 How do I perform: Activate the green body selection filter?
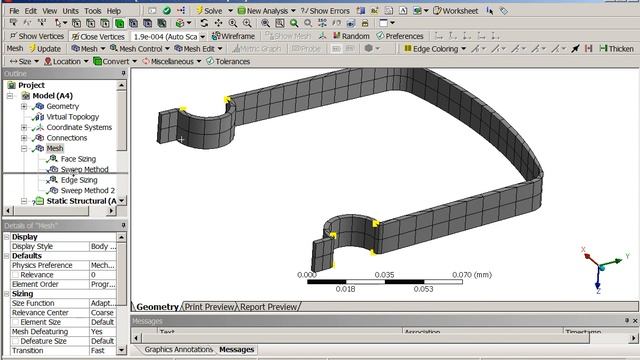120,23
